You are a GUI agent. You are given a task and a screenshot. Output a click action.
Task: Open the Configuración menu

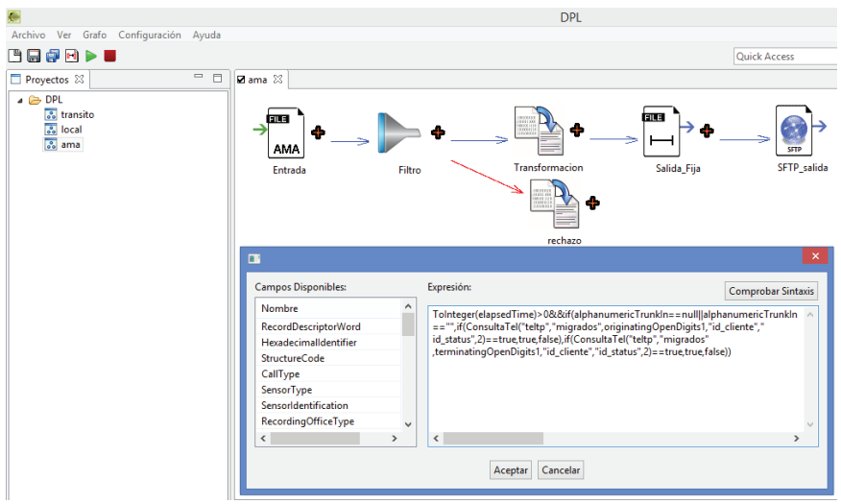pos(149,36)
